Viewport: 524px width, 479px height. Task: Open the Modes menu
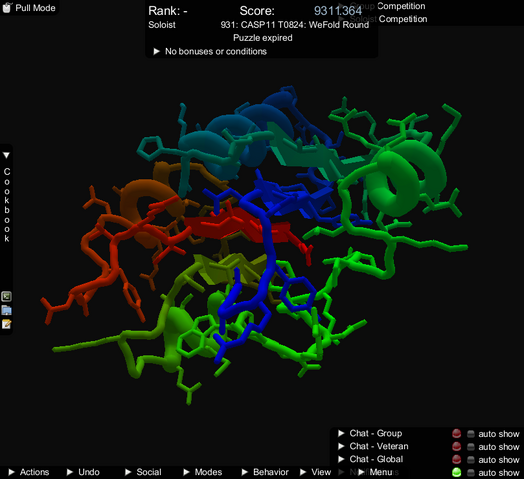click(203, 472)
